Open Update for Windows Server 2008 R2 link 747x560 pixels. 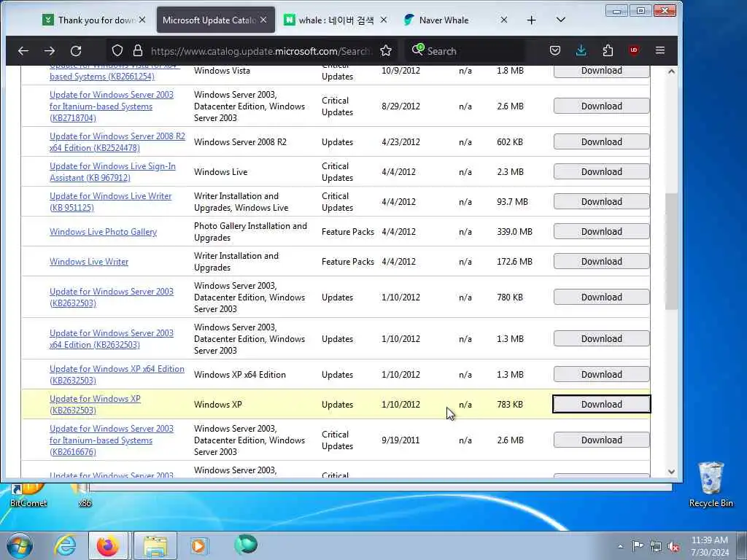click(x=117, y=142)
